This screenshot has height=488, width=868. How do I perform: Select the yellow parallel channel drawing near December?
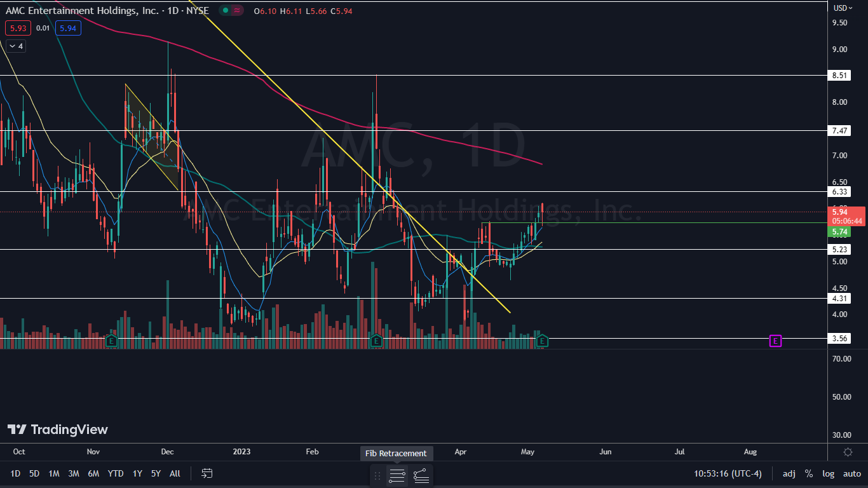tap(152, 137)
